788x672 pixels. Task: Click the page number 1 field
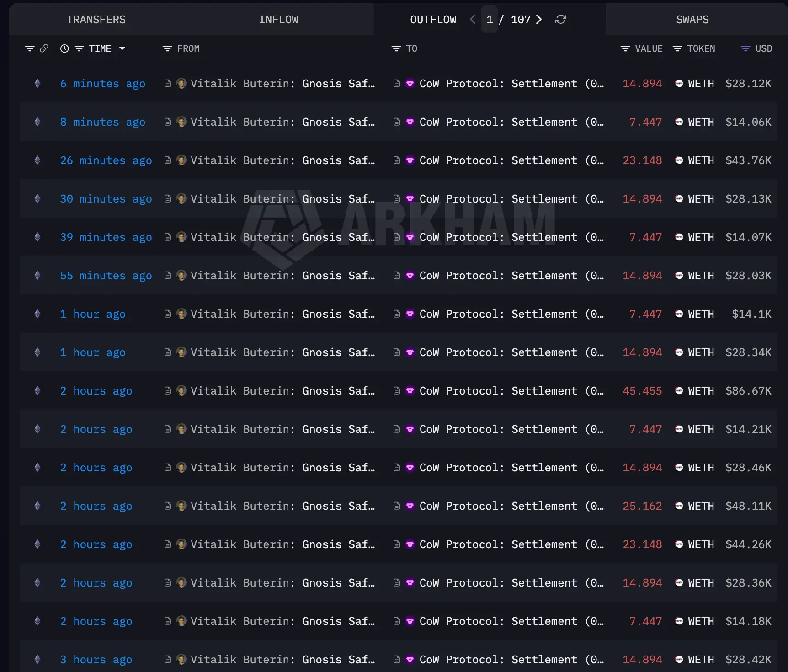pos(490,20)
